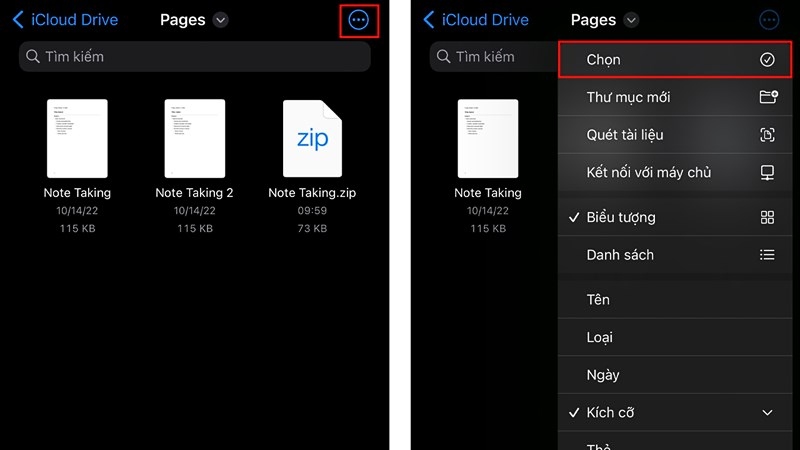The height and width of the screenshot is (450, 800).
Task: Select Thư mục mới menu item
Action: tap(675, 97)
